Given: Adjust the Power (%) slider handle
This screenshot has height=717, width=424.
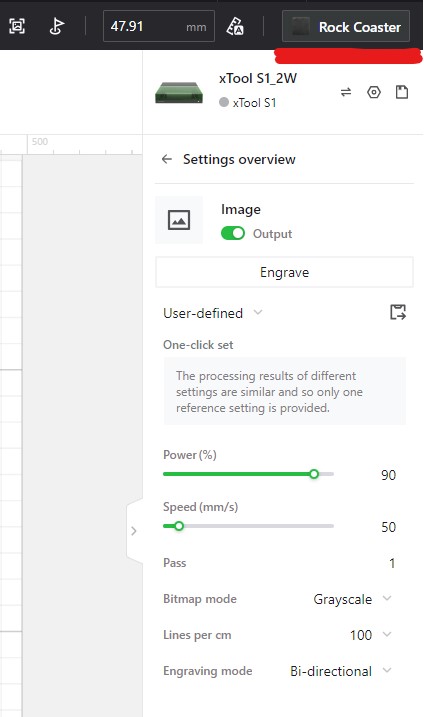Looking at the screenshot, I should (314, 474).
